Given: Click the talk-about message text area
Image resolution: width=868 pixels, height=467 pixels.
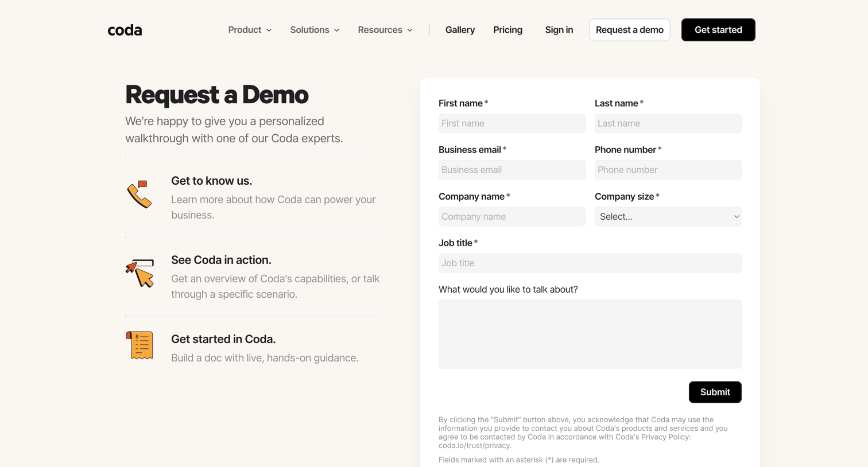Looking at the screenshot, I should pyautogui.click(x=590, y=334).
